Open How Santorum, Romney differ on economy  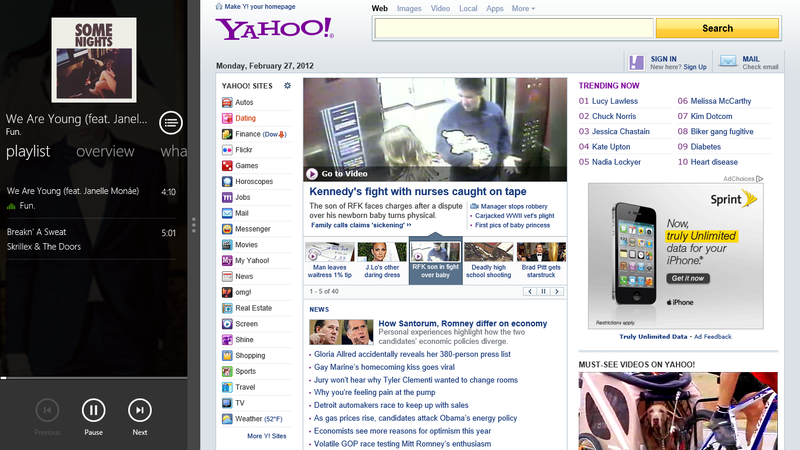click(463, 323)
